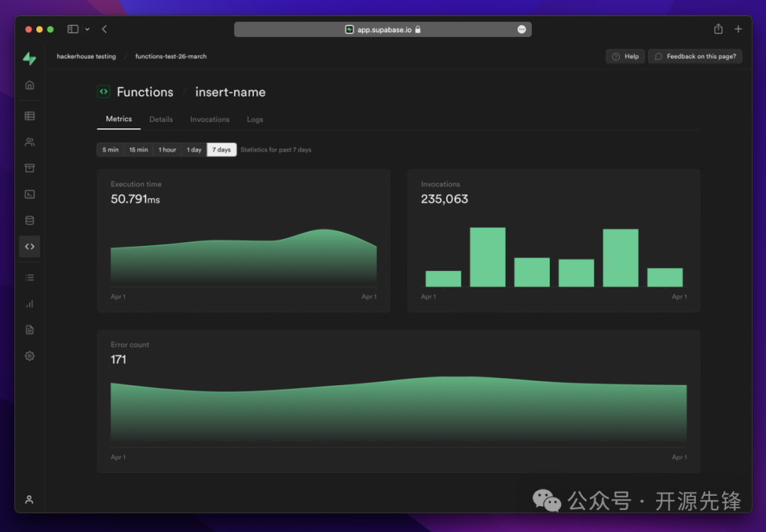Click the 235,063 invocations value
The image size is (766, 532).
click(445, 199)
